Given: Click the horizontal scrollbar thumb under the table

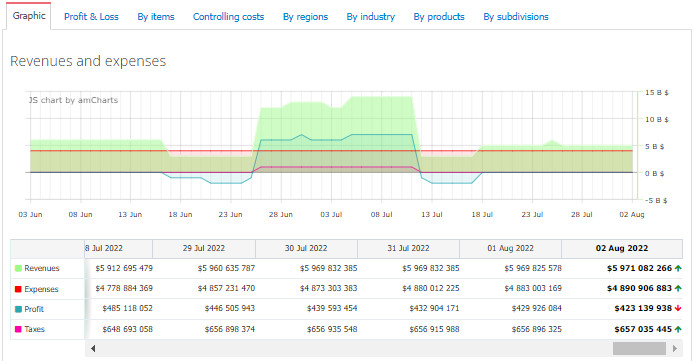Looking at the screenshot, I should [639, 349].
